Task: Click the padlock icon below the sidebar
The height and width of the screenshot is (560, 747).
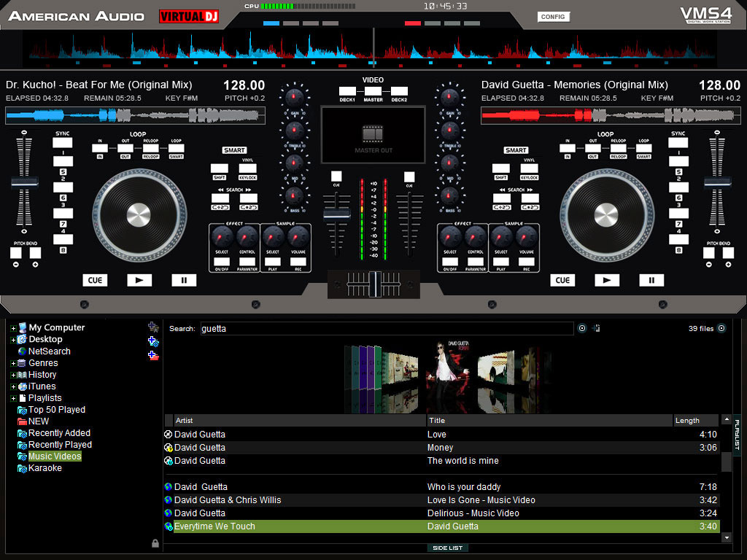Action: click(154, 542)
